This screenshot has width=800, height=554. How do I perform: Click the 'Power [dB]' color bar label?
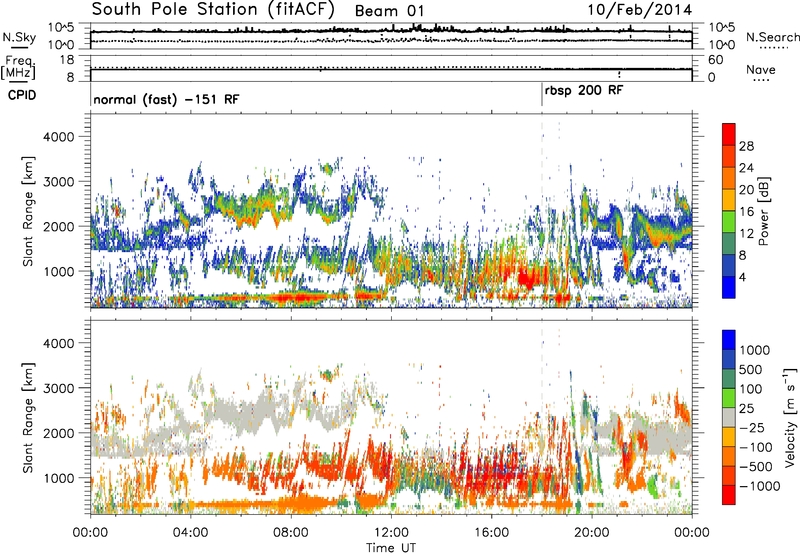point(764,211)
